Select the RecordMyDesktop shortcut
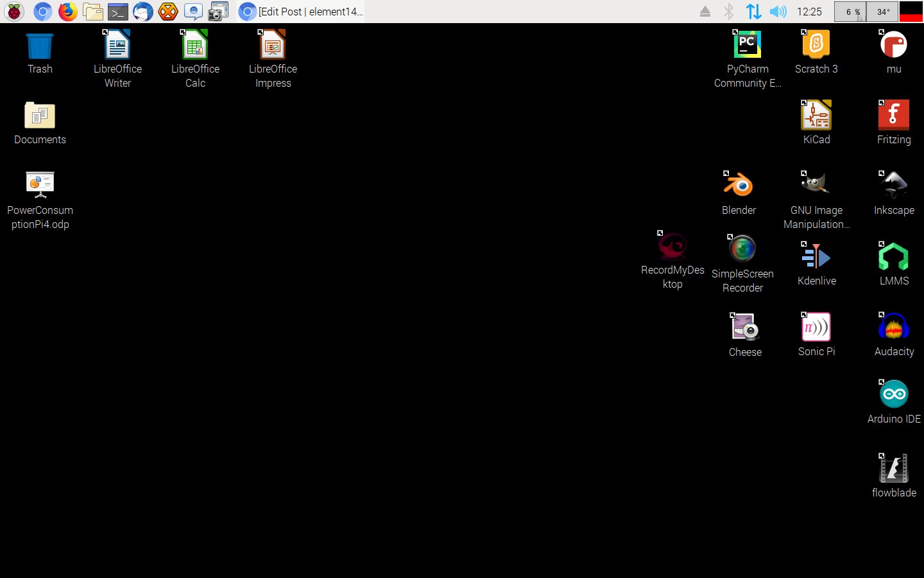Viewport: 924px width, 578px height. [672, 261]
